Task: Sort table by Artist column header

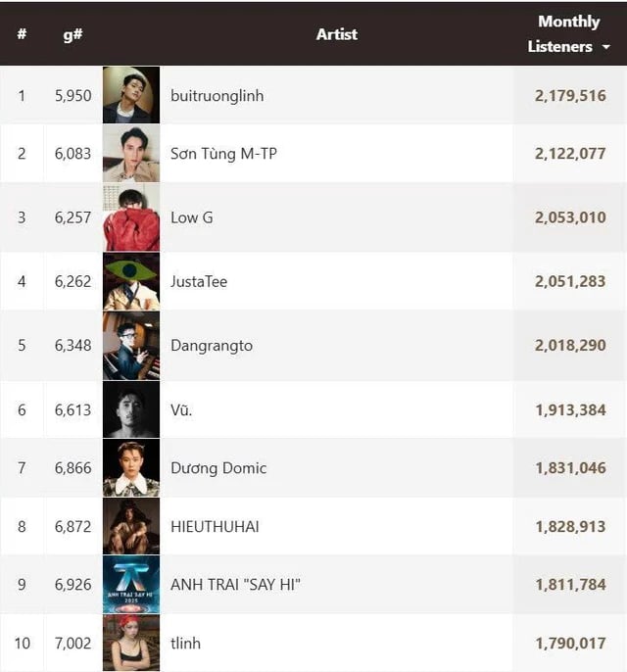Action: coord(336,34)
